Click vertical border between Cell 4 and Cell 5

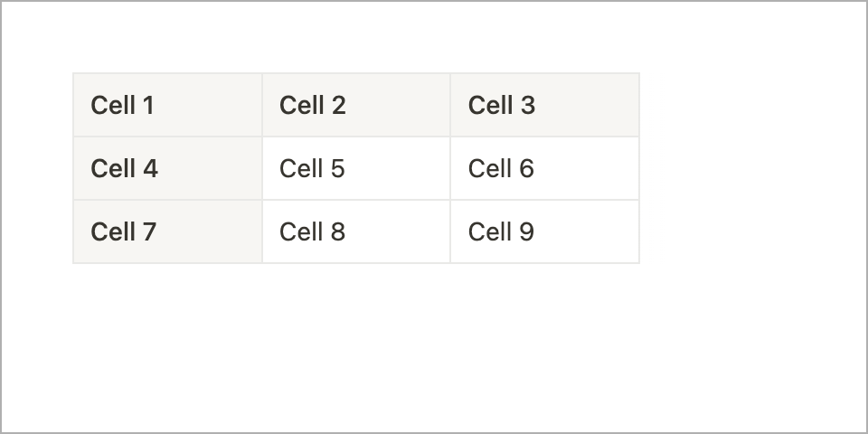(x=262, y=168)
